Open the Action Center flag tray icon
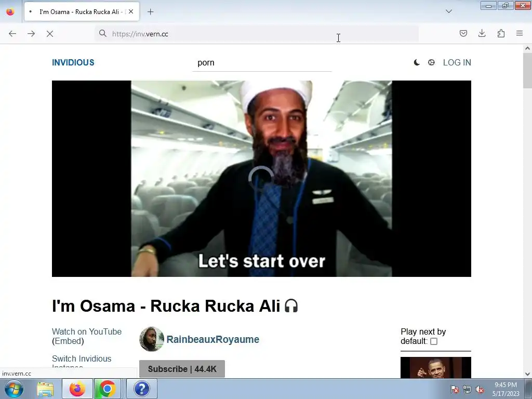This screenshot has height=399, width=532. (x=455, y=390)
